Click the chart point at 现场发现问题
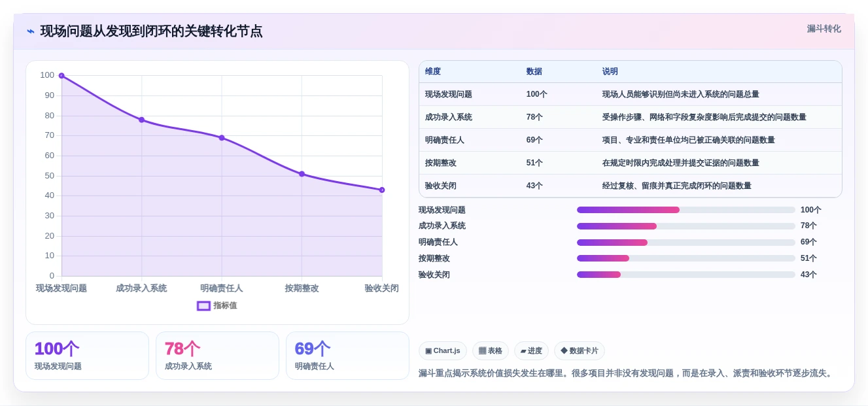868x406 pixels. coord(61,76)
